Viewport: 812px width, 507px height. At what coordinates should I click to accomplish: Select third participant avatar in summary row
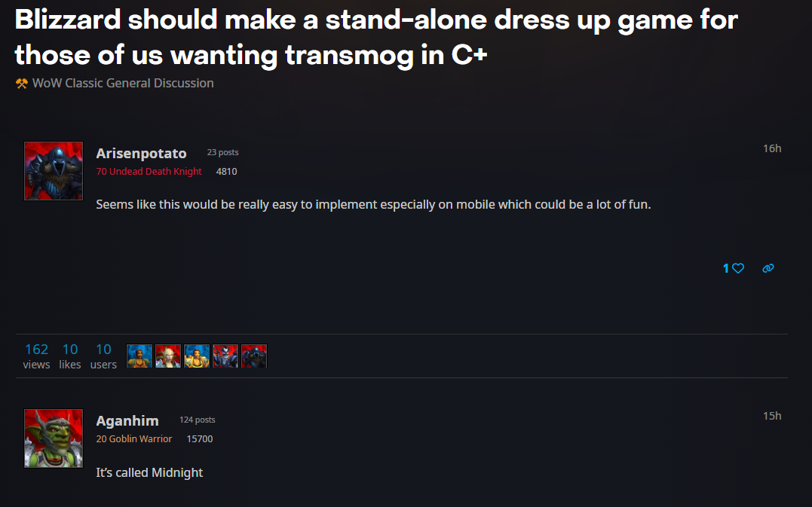point(196,356)
